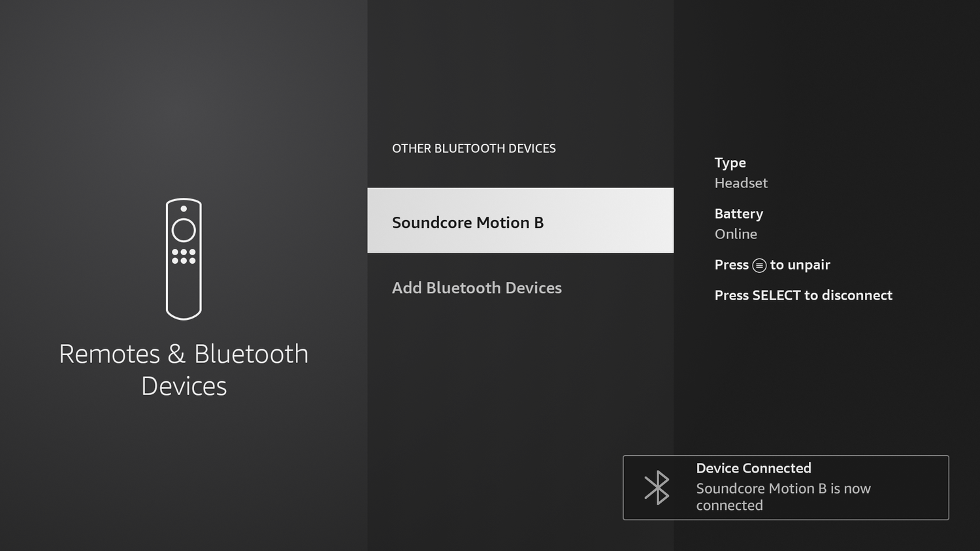The image size is (980, 551).
Task: Click the "Type" detail label
Action: click(730, 163)
